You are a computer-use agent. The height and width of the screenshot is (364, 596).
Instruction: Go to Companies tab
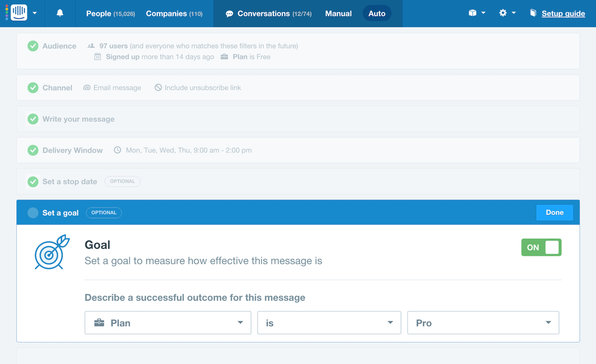point(174,14)
